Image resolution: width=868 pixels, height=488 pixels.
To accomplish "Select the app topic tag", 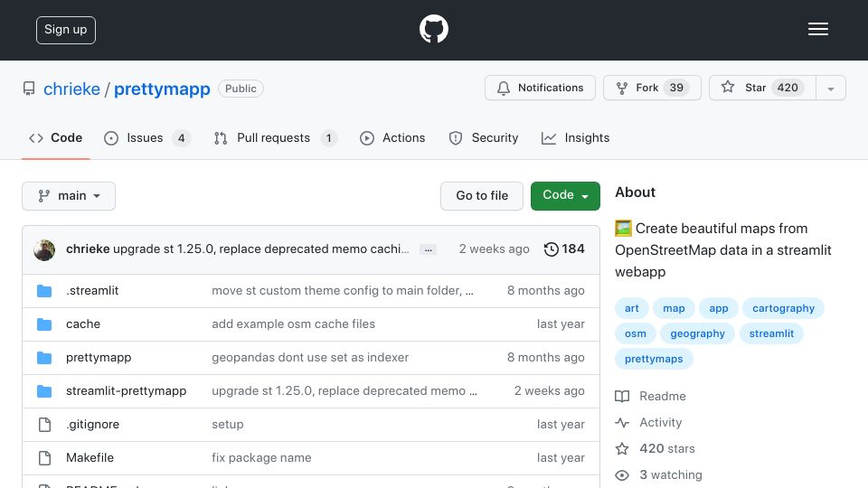I will click(719, 308).
